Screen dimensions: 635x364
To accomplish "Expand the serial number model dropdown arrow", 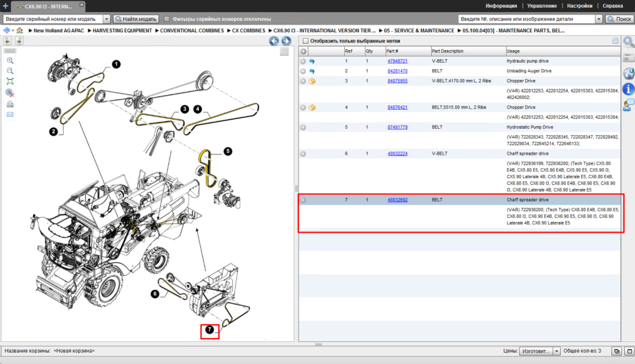I will pyautogui.click(x=107, y=19).
